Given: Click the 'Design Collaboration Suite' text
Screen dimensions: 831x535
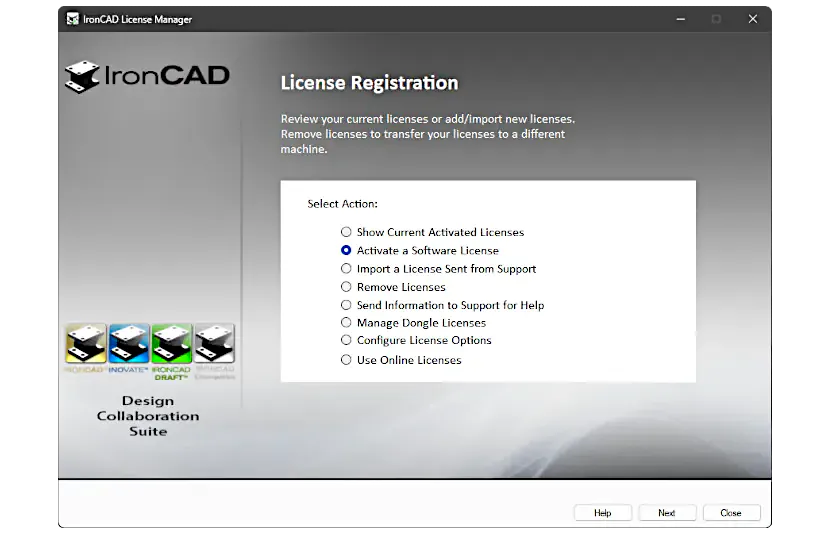Looking at the screenshot, I should coord(148,416).
